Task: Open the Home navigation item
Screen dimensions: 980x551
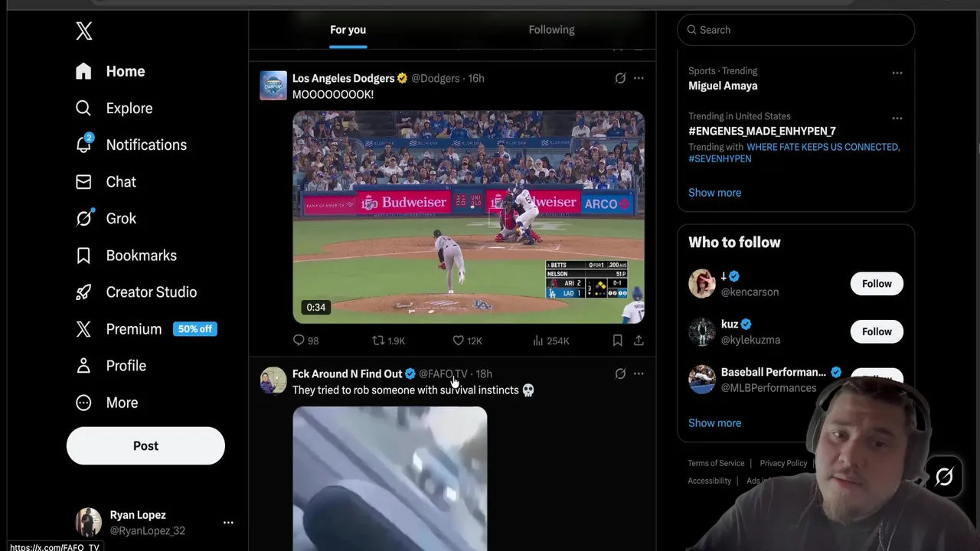Action: pyautogui.click(x=110, y=71)
